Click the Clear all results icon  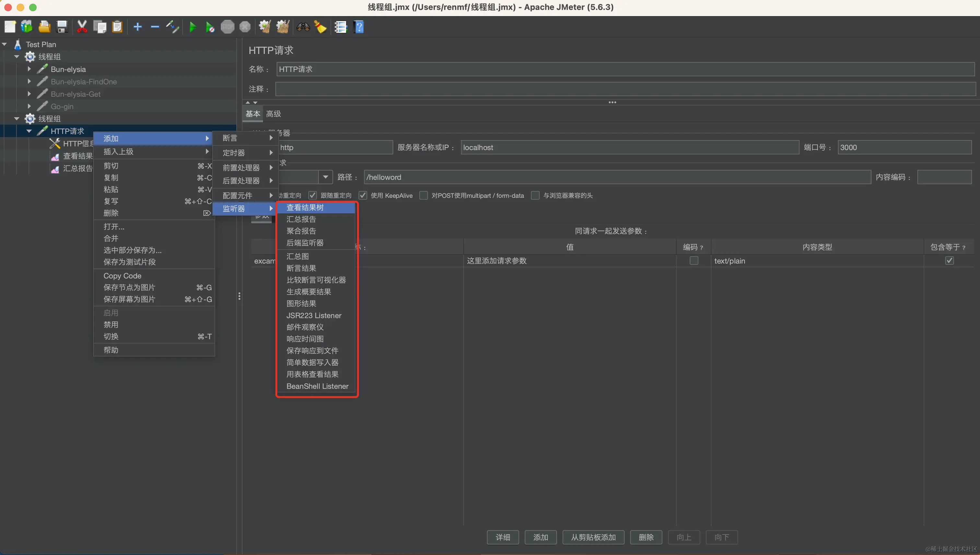point(283,27)
